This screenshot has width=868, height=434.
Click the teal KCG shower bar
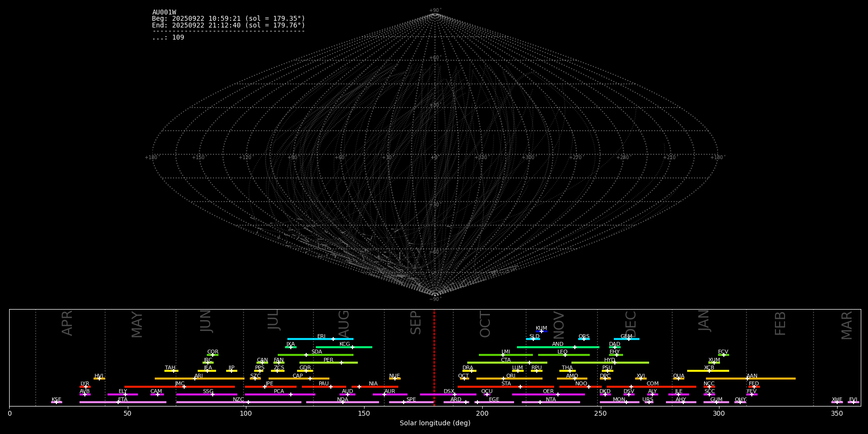pos(344,347)
